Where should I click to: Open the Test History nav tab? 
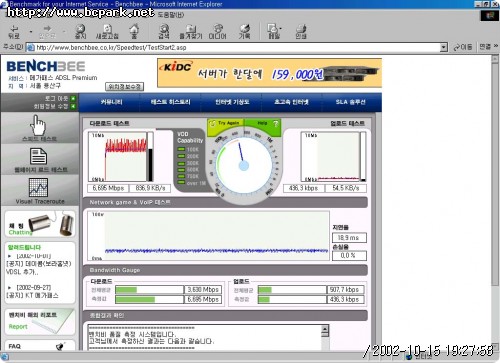pyautogui.click(x=170, y=102)
